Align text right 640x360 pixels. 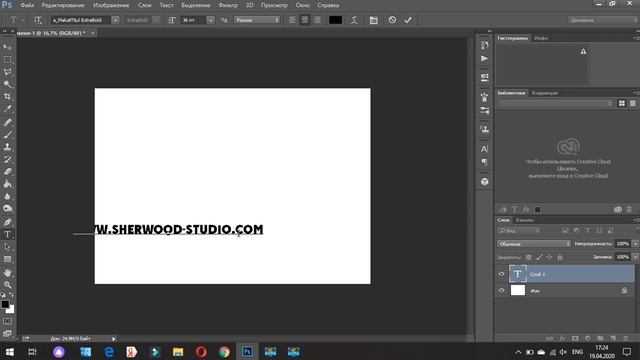pyautogui.click(x=317, y=20)
